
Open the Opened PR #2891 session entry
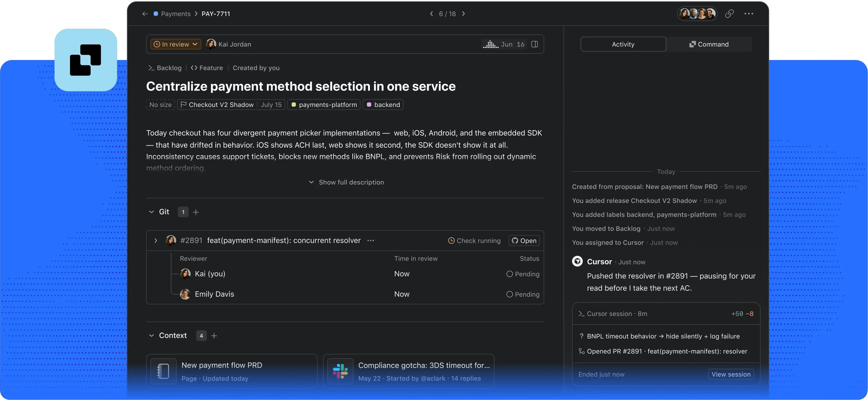click(663, 351)
